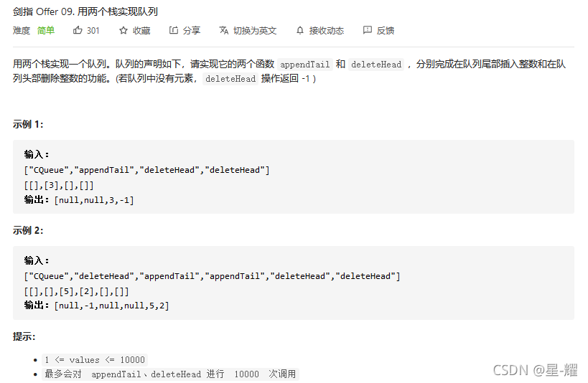This screenshot has width=588, height=383.
Task: Click the bell notification icon
Action: point(300,30)
